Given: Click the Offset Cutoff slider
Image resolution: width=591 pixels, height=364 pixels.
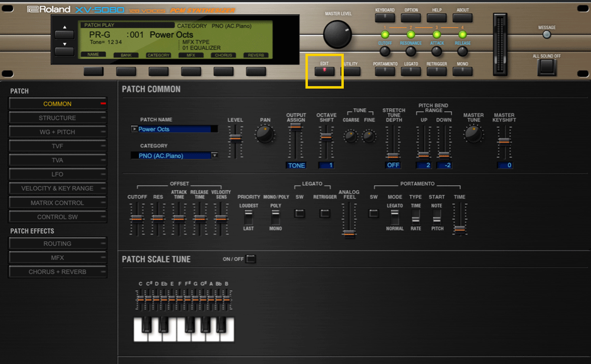Looking at the screenshot, I should pyautogui.click(x=137, y=219).
